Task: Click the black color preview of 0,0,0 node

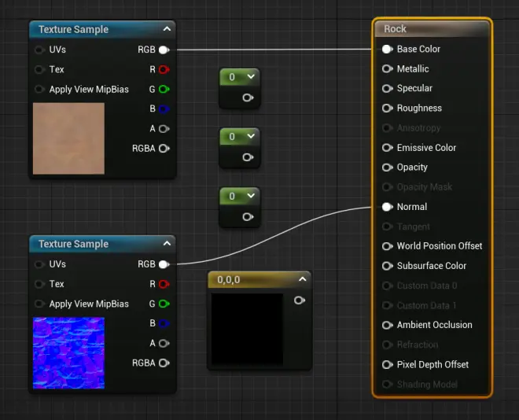Action: pos(247,330)
